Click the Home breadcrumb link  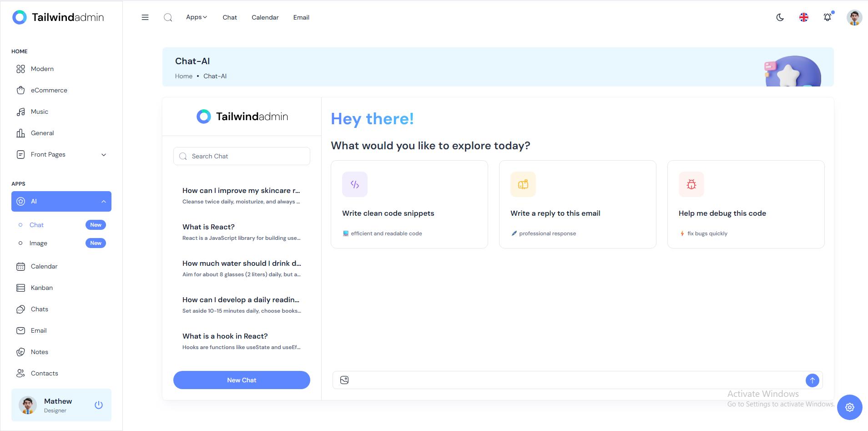point(184,76)
